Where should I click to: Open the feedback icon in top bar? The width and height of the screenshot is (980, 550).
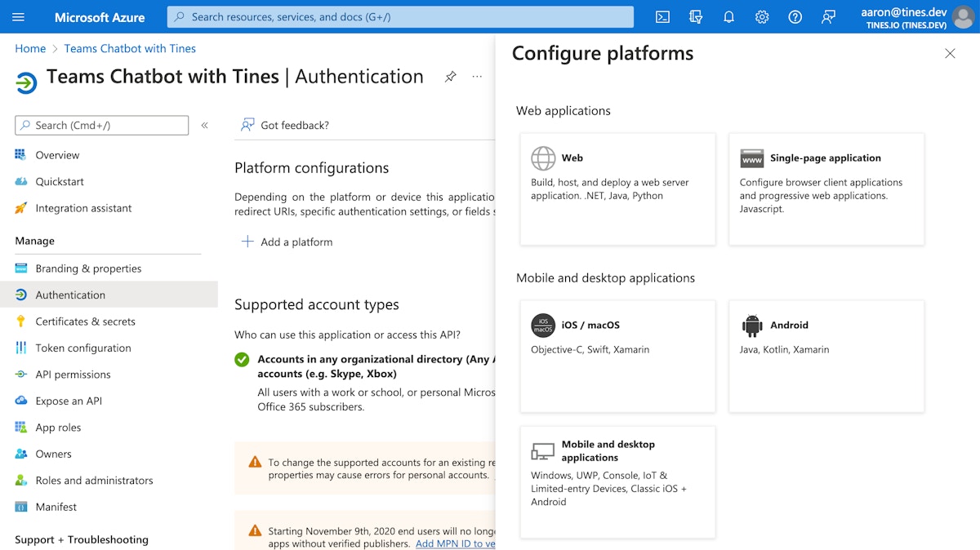pyautogui.click(x=828, y=17)
